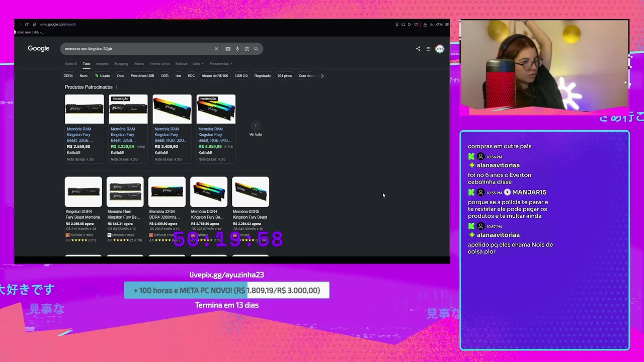Filter by Abaixo de R$ 900
This screenshot has width=644, height=362.
click(215, 76)
